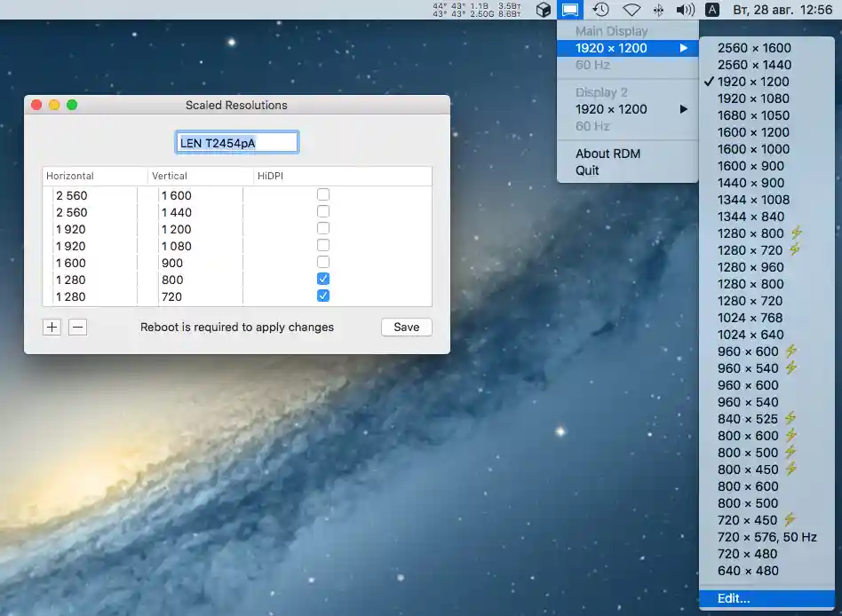Check the HiDPI box for 1920 × 1080
The image size is (842, 616).
pos(322,245)
